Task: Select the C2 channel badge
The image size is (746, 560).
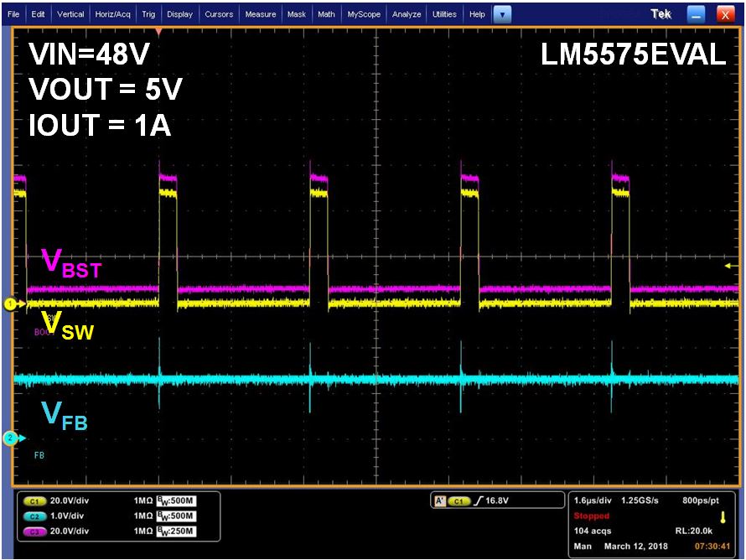Action: [x=34, y=516]
